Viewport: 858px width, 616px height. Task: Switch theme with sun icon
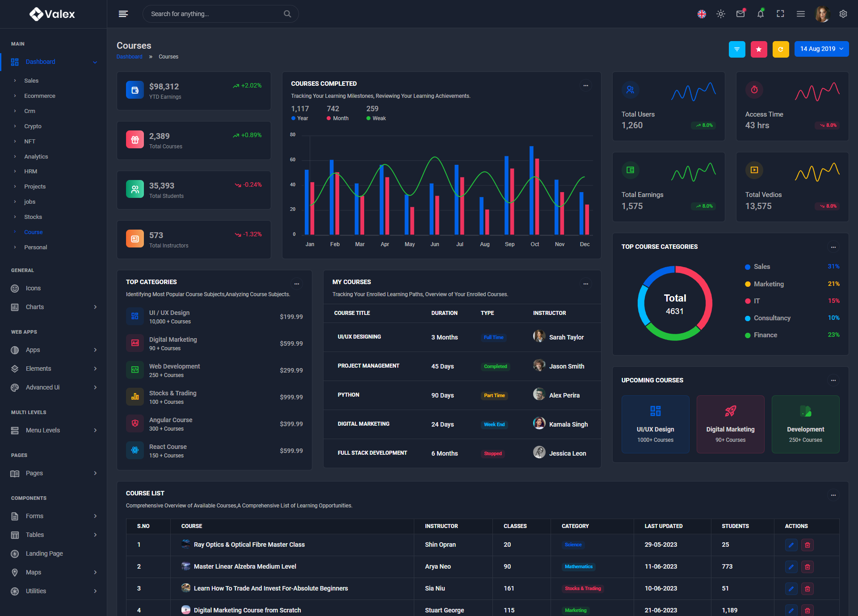[720, 14]
